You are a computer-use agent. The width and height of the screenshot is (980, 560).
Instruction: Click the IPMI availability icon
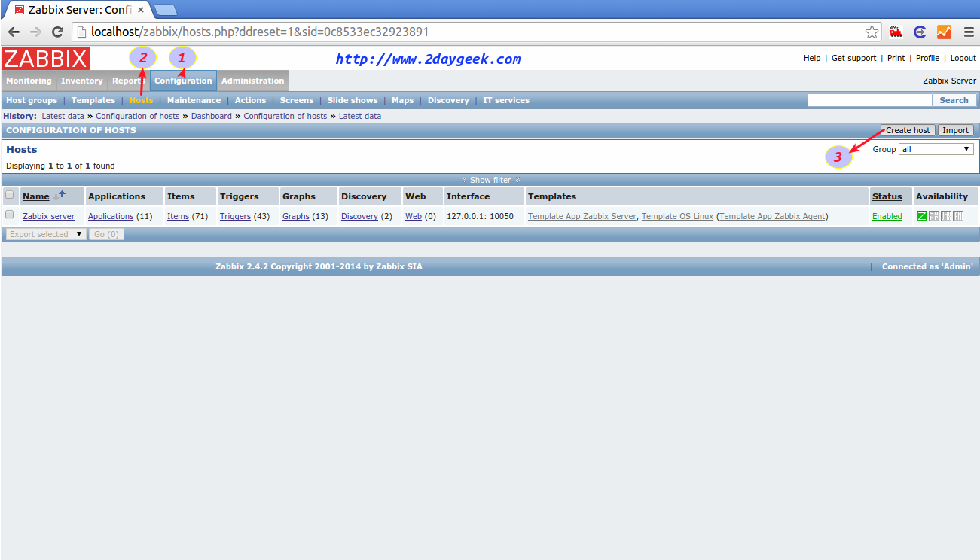click(958, 216)
